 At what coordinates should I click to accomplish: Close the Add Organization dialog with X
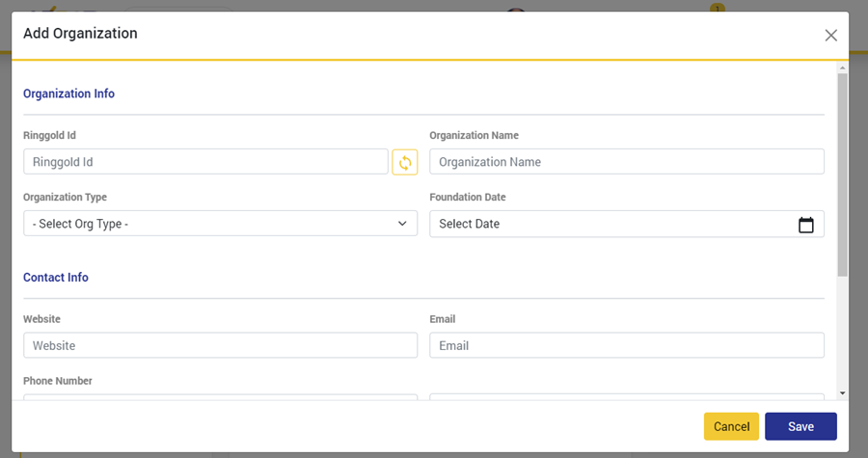[x=830, y=36]
